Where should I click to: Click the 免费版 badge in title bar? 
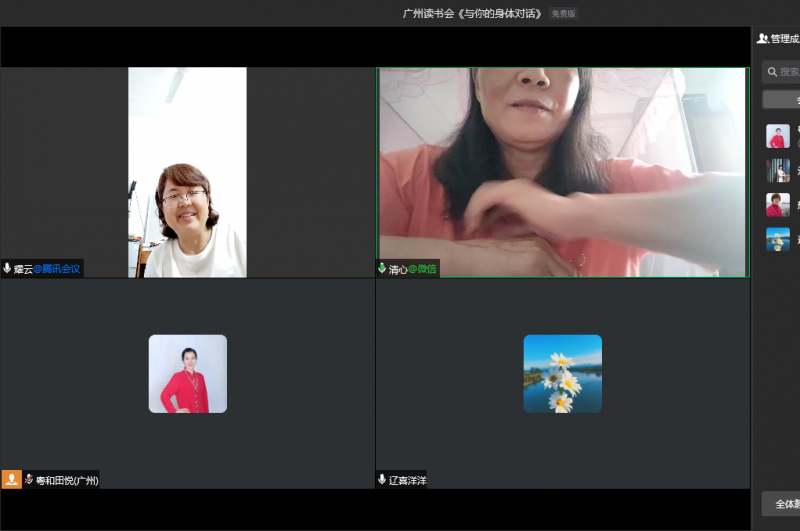(563, 14)
